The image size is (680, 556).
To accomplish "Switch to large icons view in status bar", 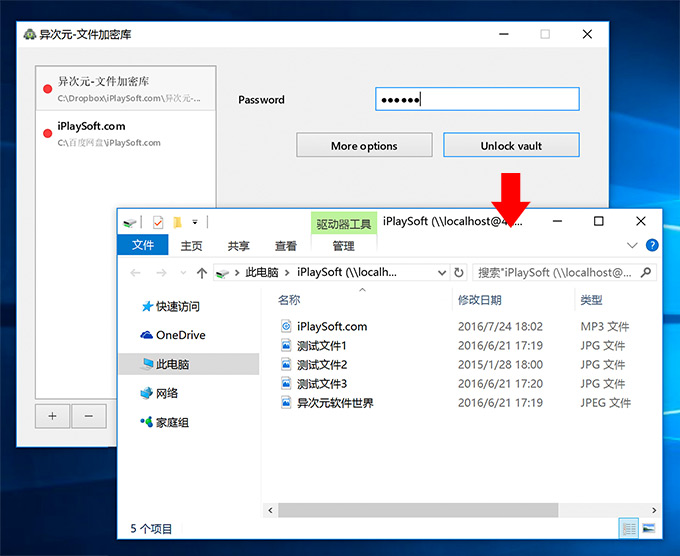I will coord(648,528).
